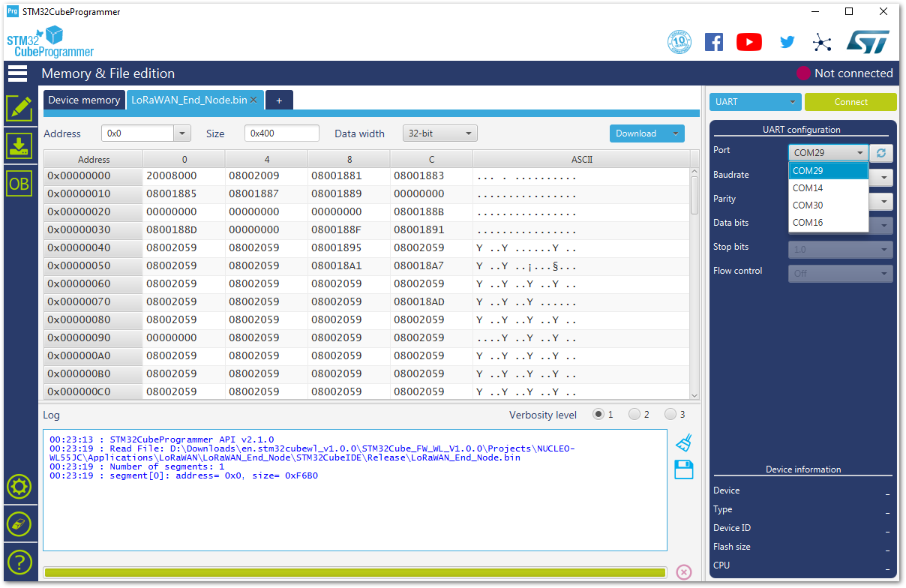
Task: Switch to Device memory tab
Action: (84, 100)
